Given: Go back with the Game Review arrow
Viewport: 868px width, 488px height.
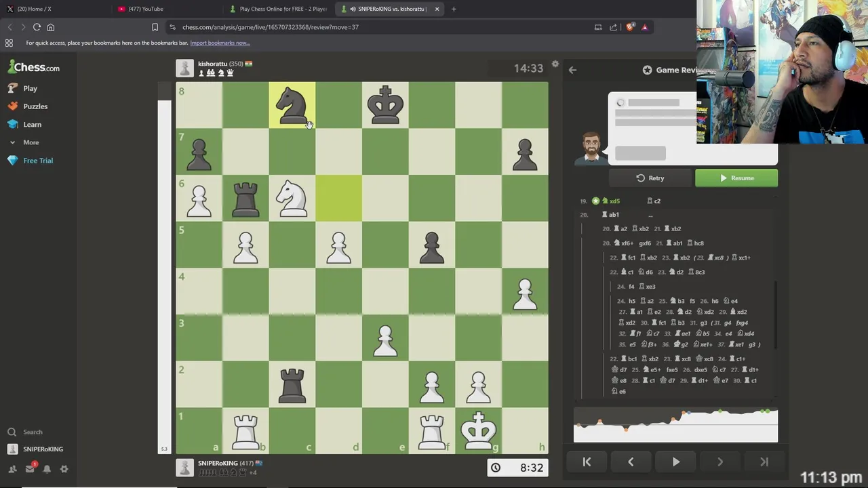Looking at the screenshot, I should pos(572,70).
